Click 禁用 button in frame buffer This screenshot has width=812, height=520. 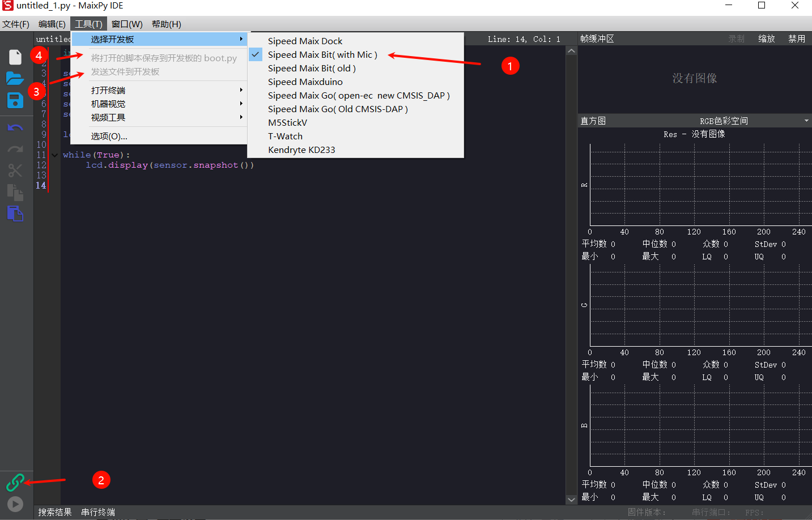(797, 39)
